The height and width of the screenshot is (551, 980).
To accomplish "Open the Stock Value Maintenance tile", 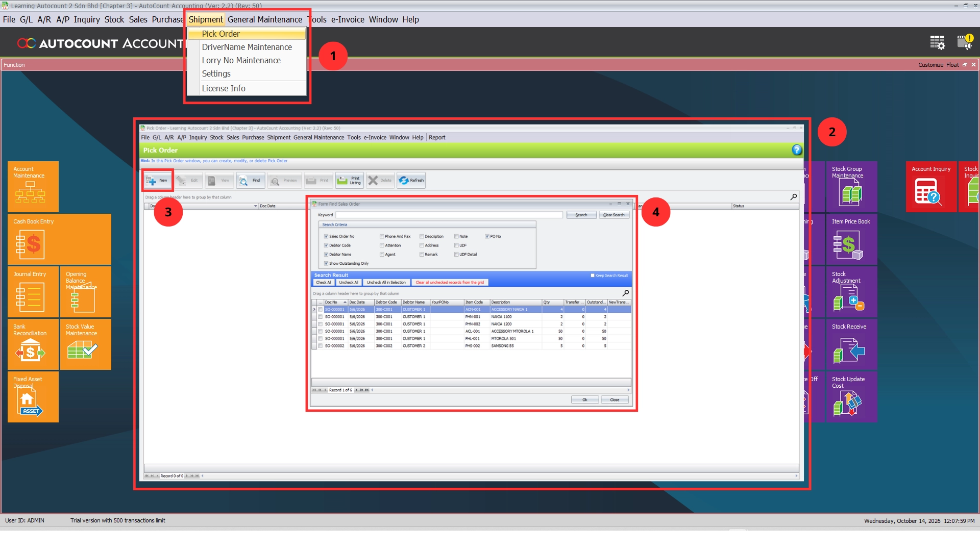I will [x=86, y=344].
